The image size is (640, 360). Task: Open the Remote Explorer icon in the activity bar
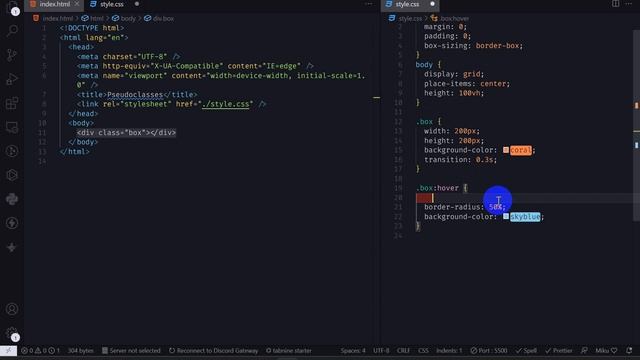tap(12, 127)
